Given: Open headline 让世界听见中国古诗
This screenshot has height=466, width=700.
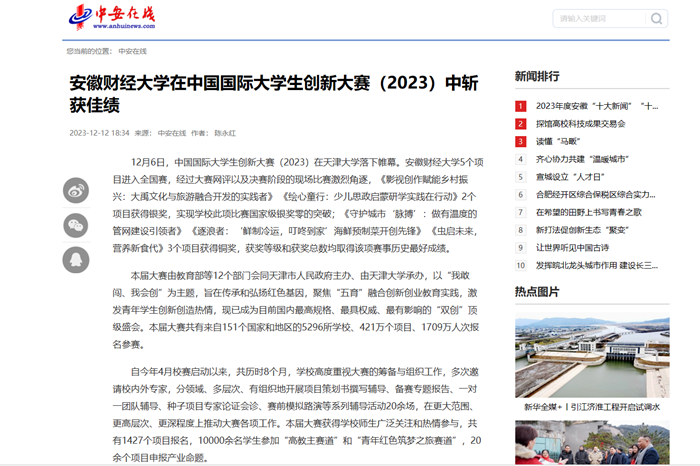Looking at the screenshot, I should click(x=572, y=248).
